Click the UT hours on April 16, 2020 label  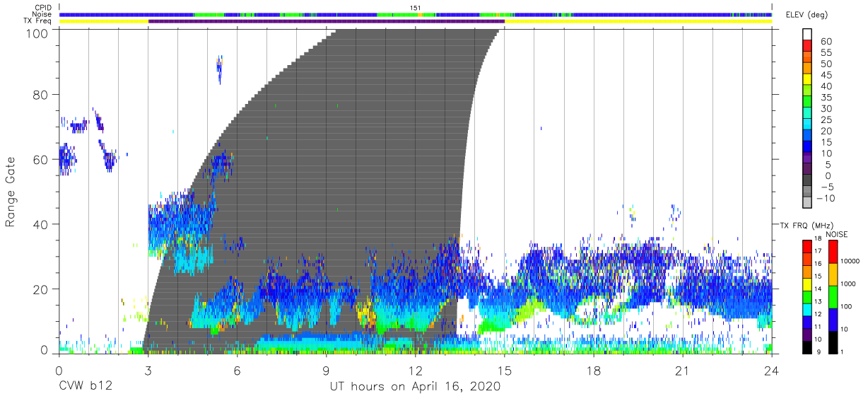pos(415,387)
